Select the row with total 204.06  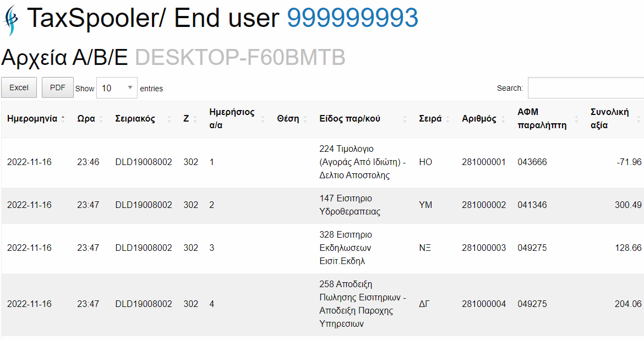click(323, 304)
